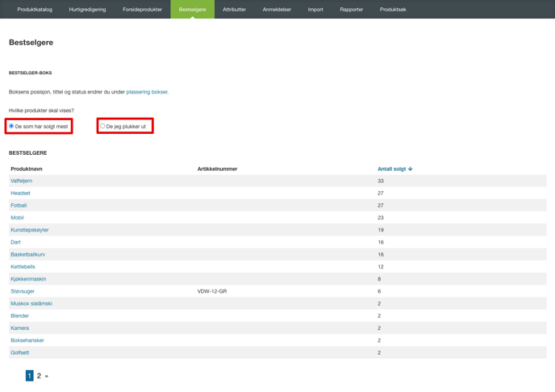Switch to the Import tab
This screenshot has width=555, height=392.
tap(315, 9)
